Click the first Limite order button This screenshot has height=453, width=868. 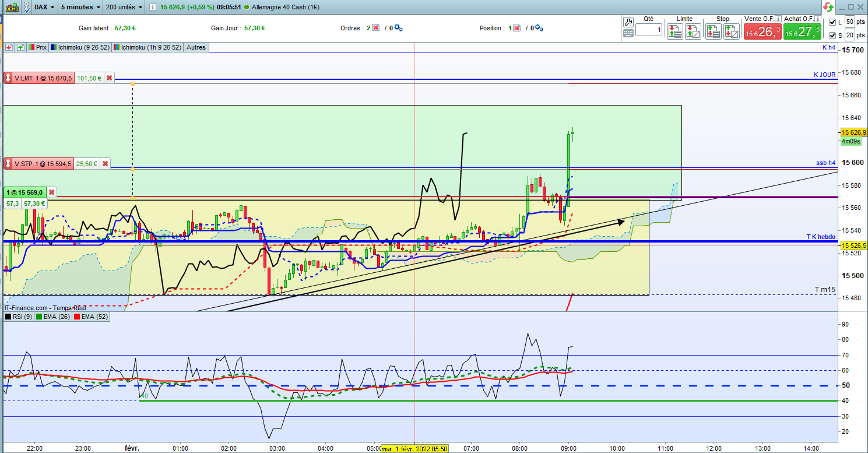point(675,31)
